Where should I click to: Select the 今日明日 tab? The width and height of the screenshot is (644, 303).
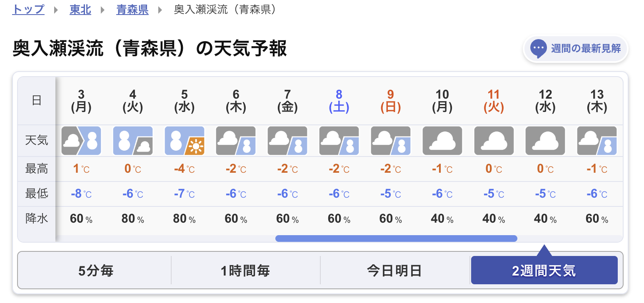[x=394, y=271]
